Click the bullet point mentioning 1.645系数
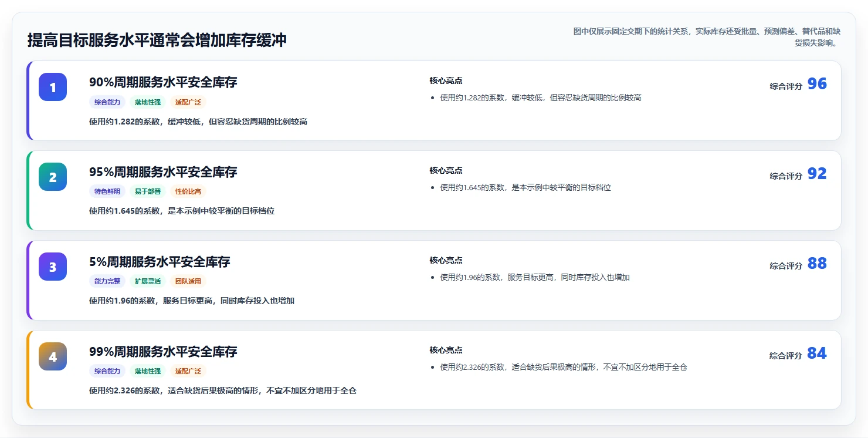The image size is (868, 438). click(525, 187)
